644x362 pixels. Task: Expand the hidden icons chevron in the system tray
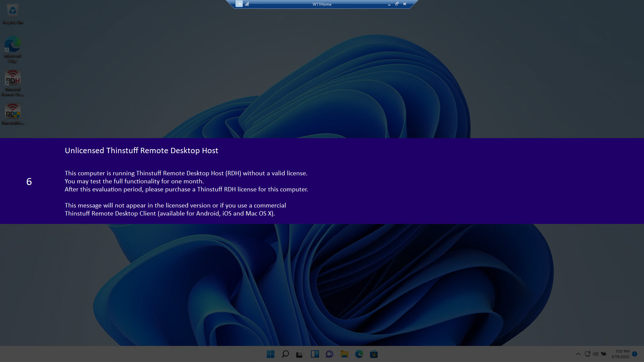pos(578,354)
